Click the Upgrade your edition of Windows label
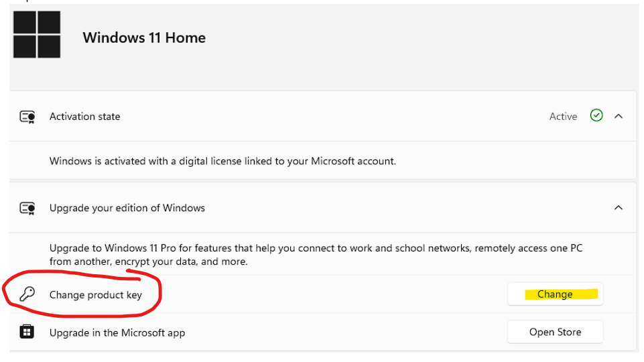The width and height of the screenshot is (644, 362). (x=127, y=208)
